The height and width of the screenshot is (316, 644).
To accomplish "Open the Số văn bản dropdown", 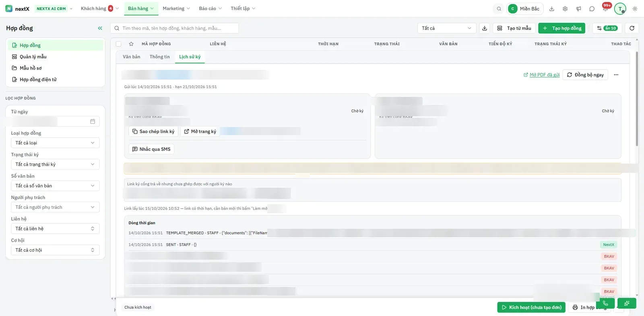I will click(x=55, y=186).
